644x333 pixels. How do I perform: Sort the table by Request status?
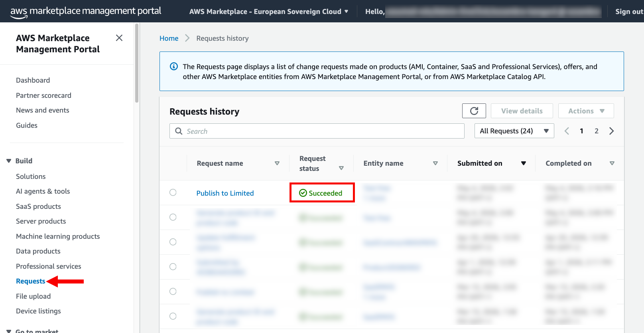point(341,168)
